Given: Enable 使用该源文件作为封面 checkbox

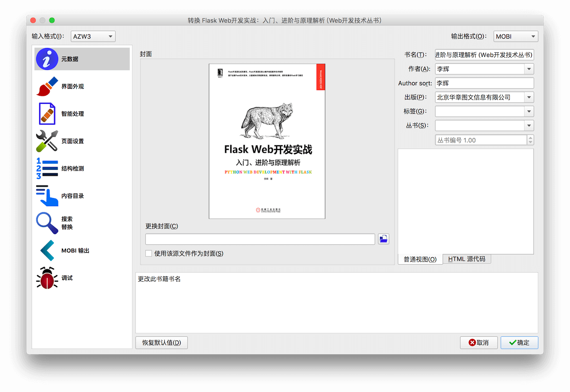Looking at the screenshot, I should pyautogui.click(x=149, y=253).
